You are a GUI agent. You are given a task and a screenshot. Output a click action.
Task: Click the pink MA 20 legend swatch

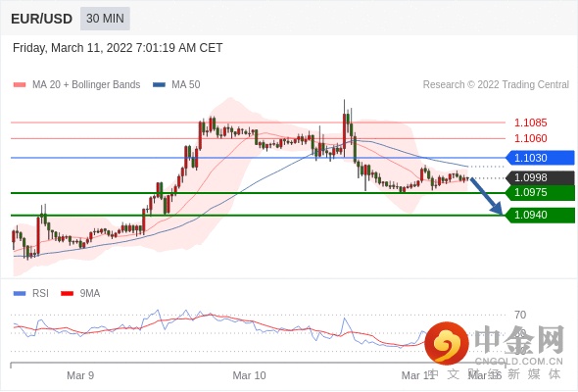pos(20,85)
